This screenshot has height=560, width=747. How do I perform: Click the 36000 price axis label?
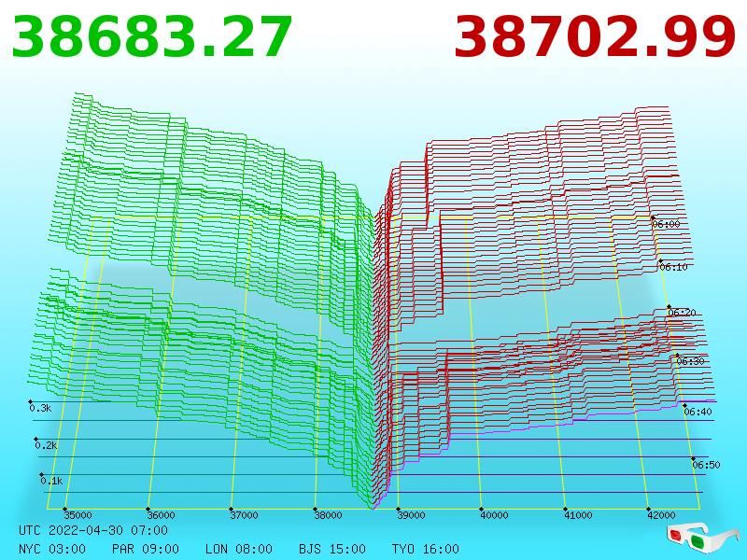[x=161, y=515]
